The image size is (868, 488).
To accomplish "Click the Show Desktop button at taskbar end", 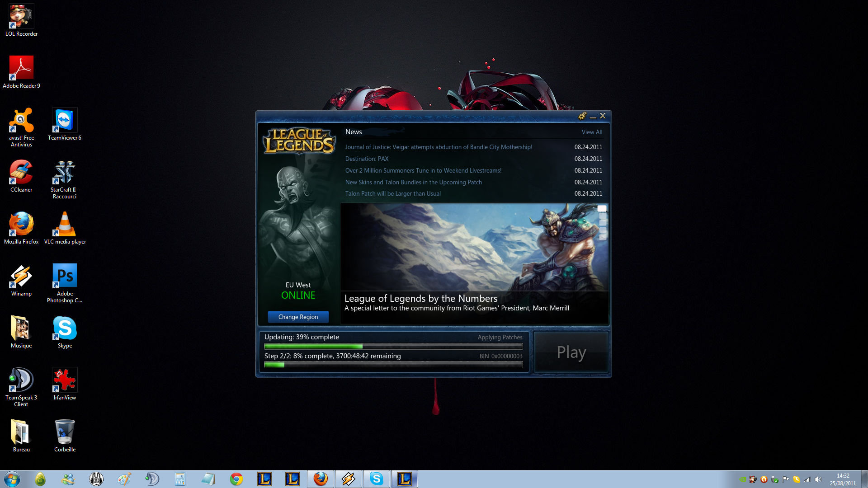I will [864, 479].
